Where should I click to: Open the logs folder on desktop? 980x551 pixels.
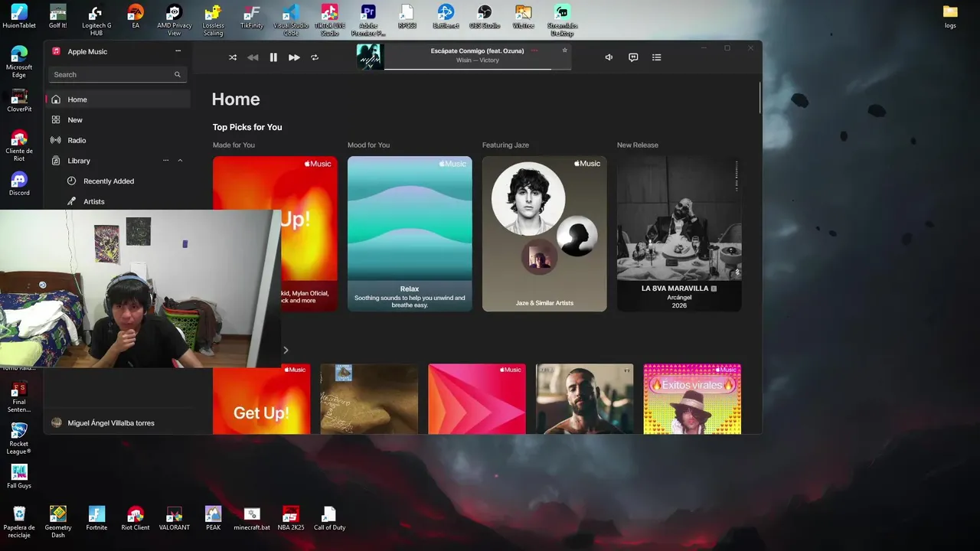(950, 16)
